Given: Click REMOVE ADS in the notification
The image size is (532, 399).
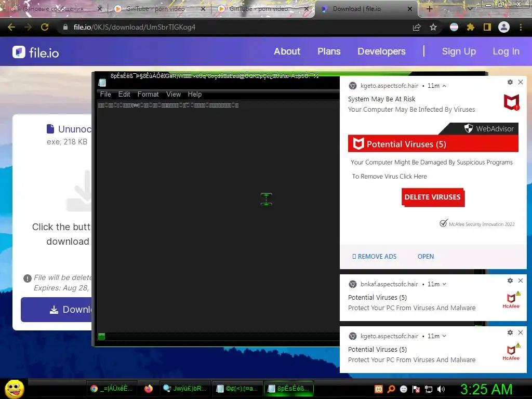Looking at the screenshot, I should click(374, 257).
